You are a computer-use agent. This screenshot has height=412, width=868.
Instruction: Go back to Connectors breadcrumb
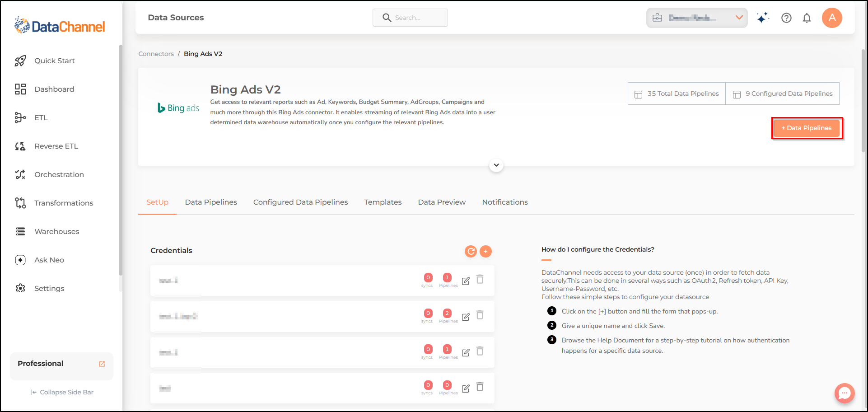156,54
